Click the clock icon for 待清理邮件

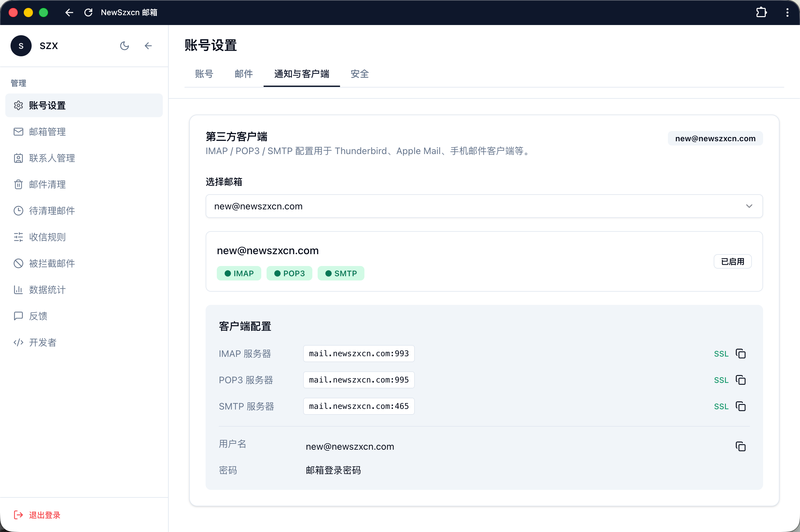click(18, 211)
